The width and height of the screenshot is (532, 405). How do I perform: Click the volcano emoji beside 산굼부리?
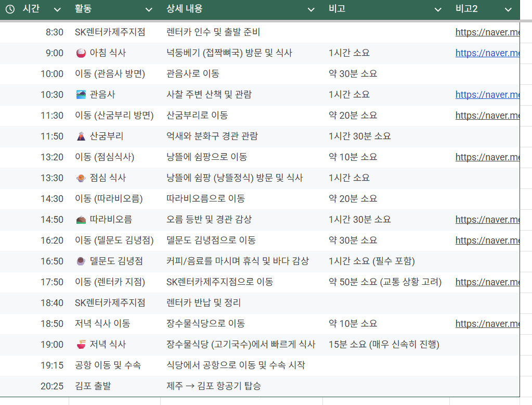click(x=81, y=136)
